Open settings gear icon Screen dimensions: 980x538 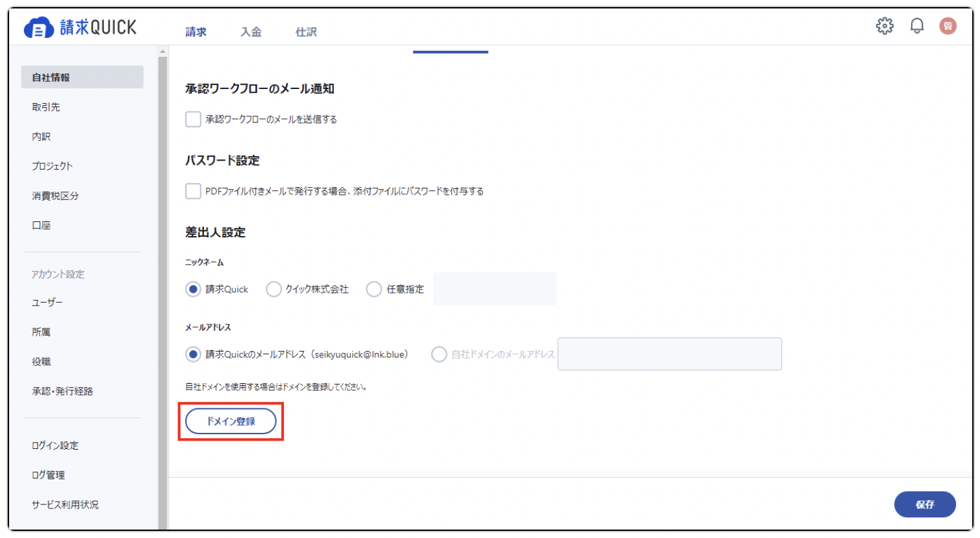coord(884,26)
